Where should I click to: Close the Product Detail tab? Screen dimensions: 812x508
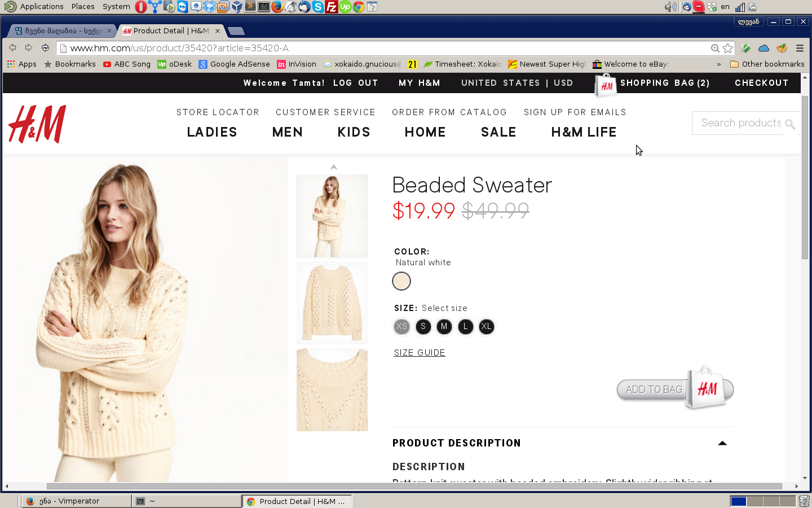point(218,31)
